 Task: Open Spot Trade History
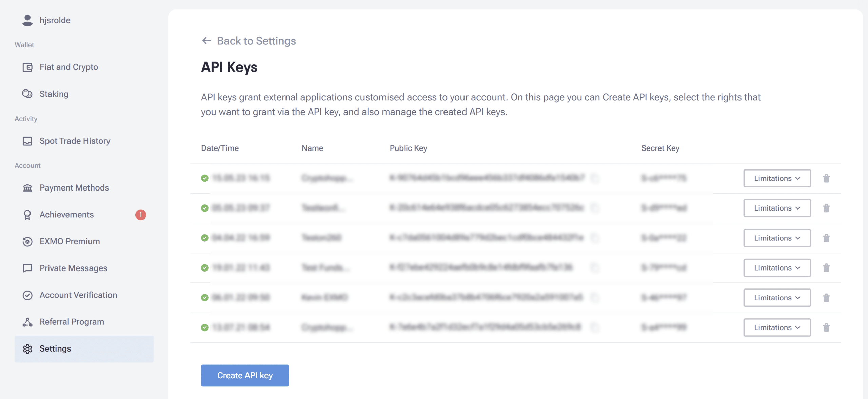tap(75, 141)
